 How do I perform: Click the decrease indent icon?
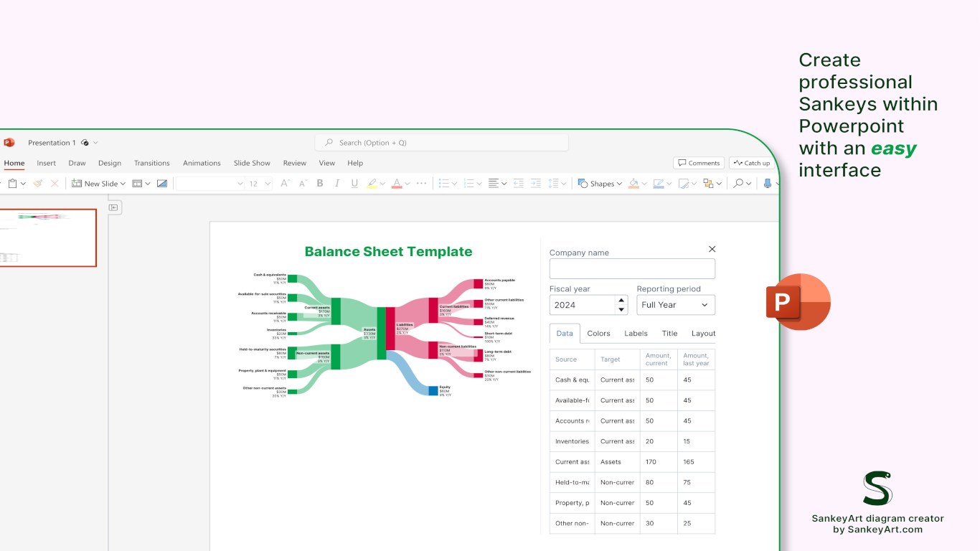pyautogui.click(x=519, y=184)
